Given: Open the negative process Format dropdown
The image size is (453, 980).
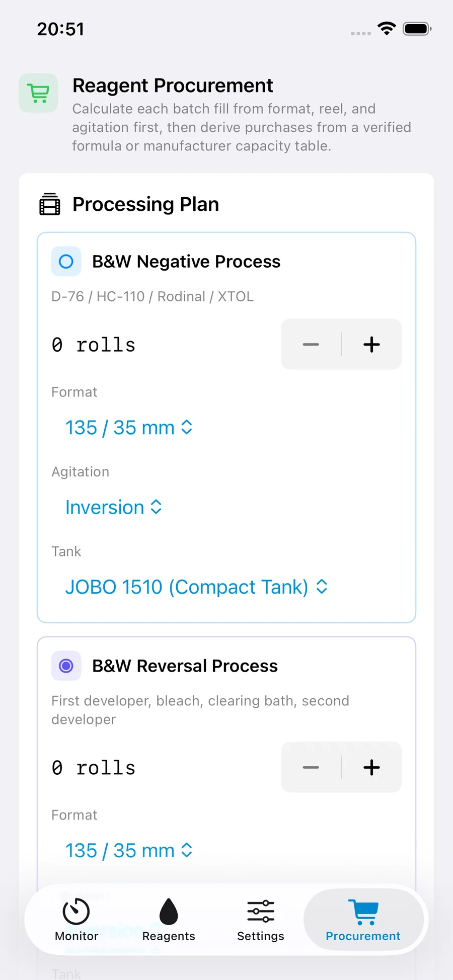Looking at the screenshot, I should tap(129, 428).
